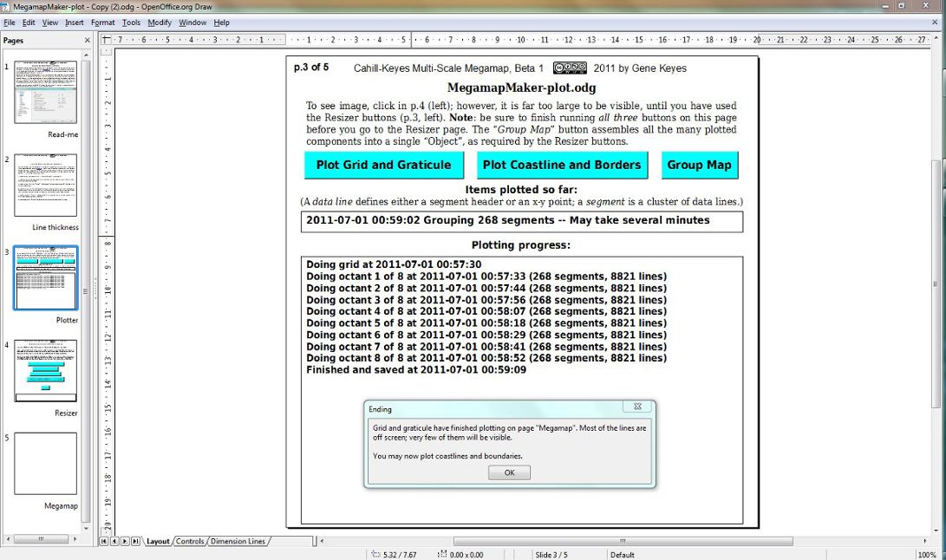The height and width of the screenshot is (560, 946).
Task: Click the Pages panel horizontal scrollbar thumb
Action: 41,539
